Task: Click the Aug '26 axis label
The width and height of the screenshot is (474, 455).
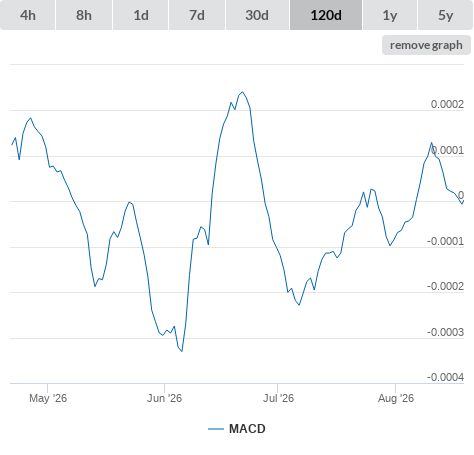Action: point(396,398)
